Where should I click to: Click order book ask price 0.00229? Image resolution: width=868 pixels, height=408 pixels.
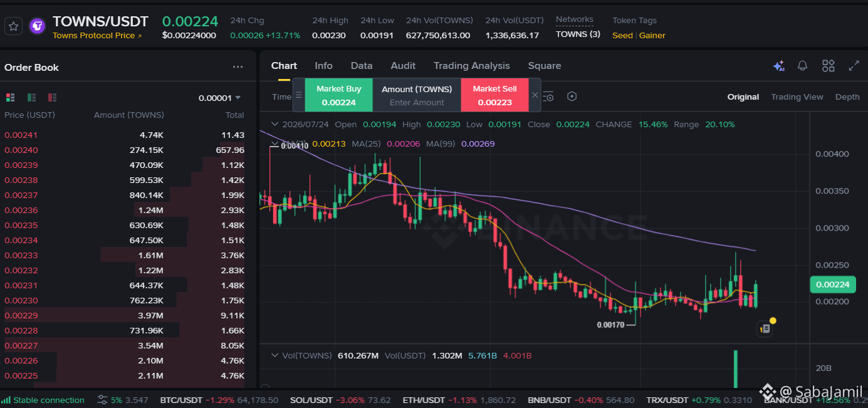tap(21, 315)
